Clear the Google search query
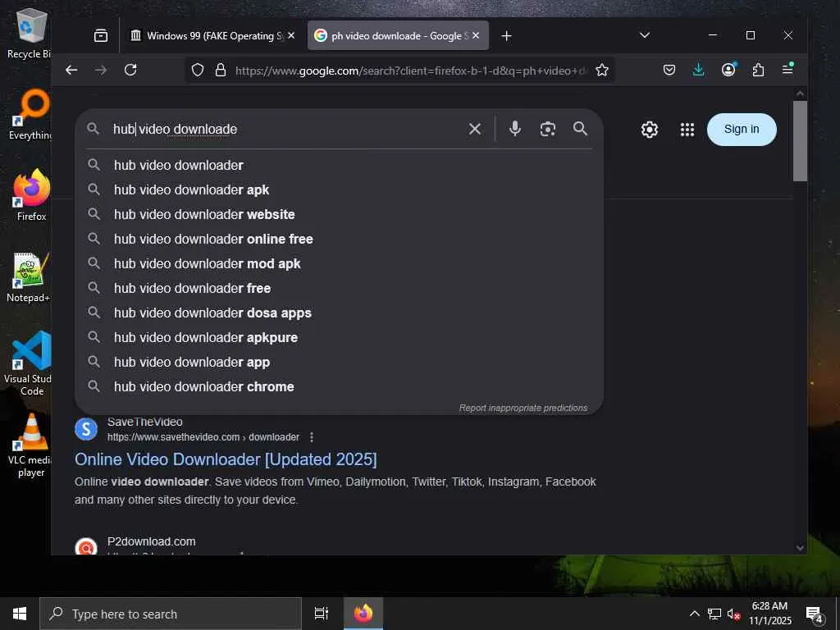 tap(475, 129)
